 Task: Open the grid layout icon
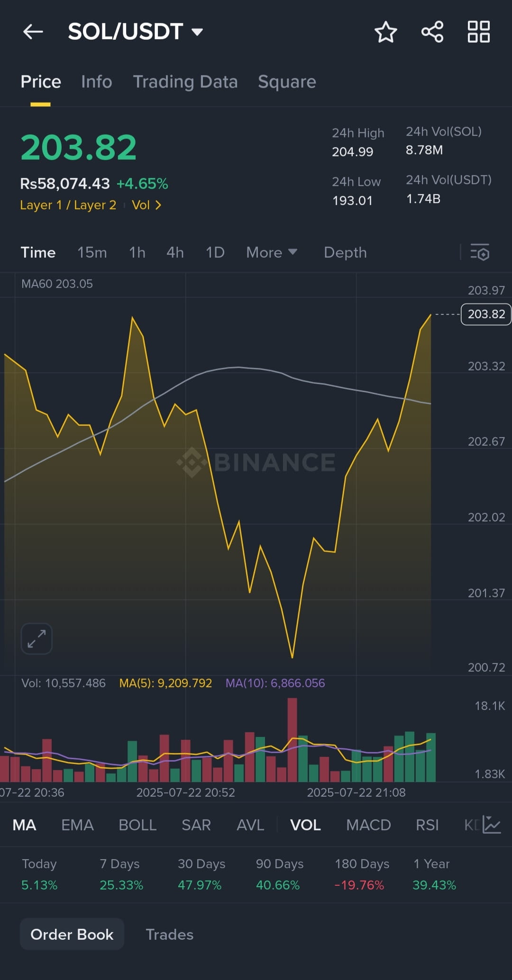(x=479, y=32)
